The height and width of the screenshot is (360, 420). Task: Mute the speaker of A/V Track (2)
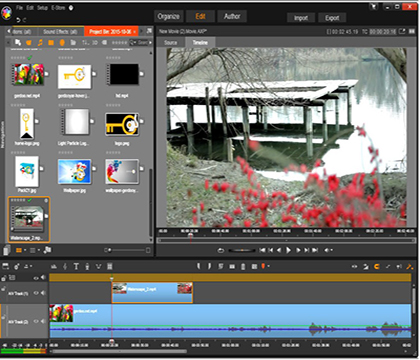tap(43, 321)
